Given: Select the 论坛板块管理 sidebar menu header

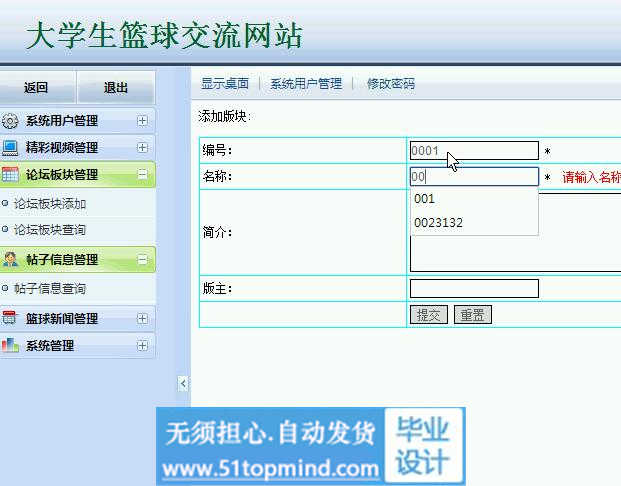Looking at the screenshot, I should click(x=77, y=174).
